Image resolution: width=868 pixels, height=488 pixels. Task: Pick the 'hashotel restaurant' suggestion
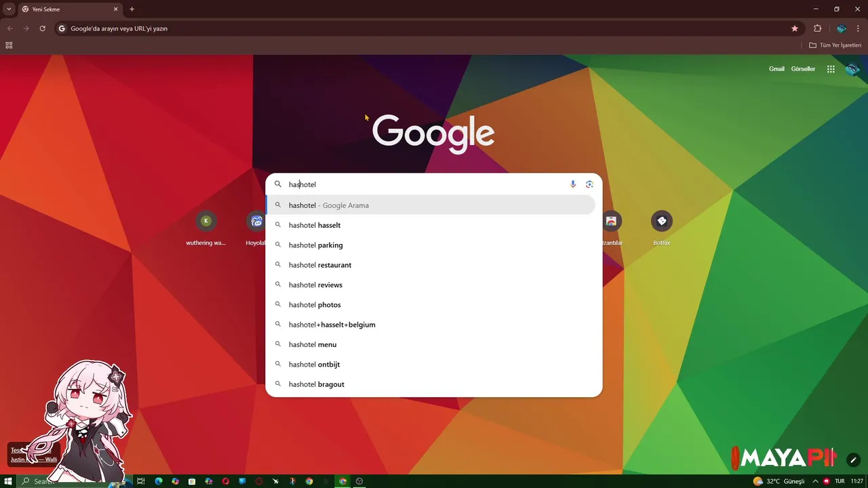[x=431, y=265]
